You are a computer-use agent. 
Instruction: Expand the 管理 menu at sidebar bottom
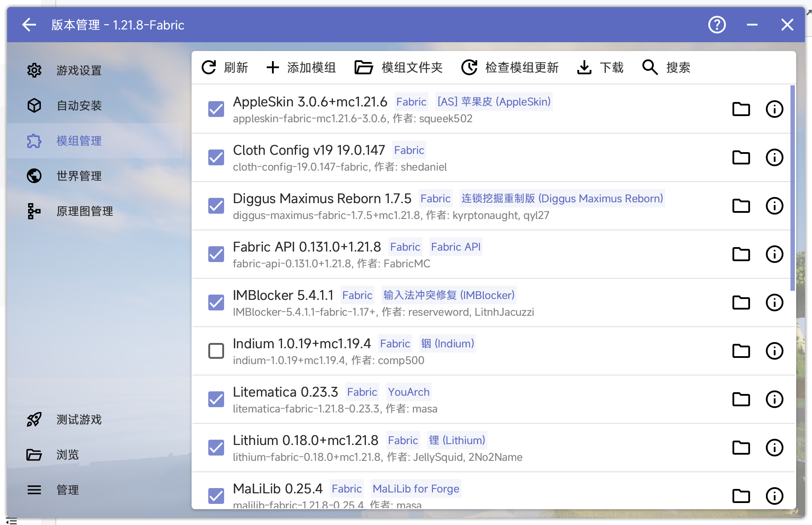point(67,490)
